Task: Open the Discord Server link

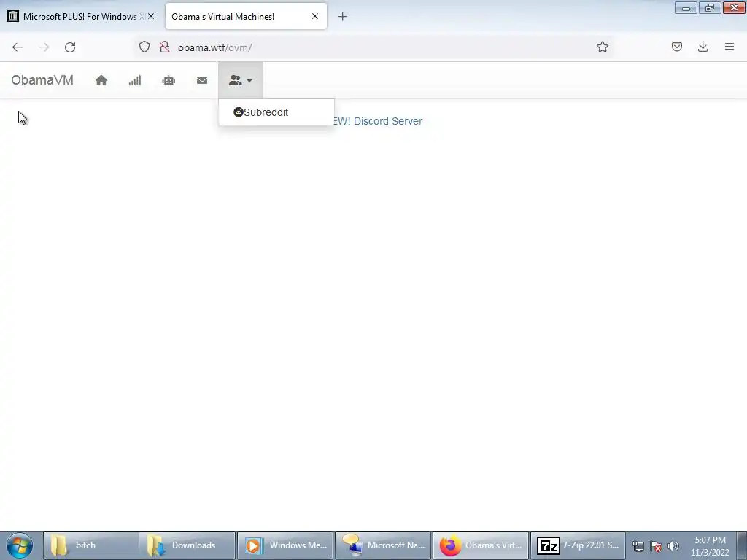Action: 377,121
